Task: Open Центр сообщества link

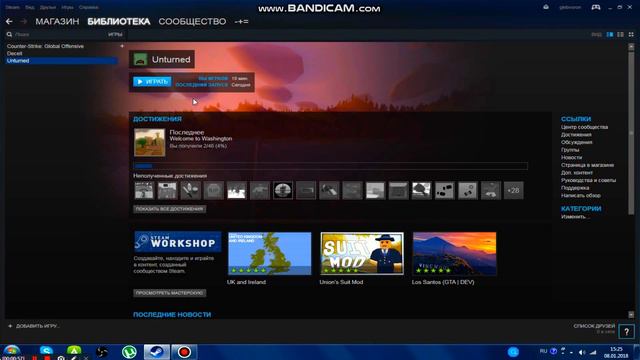Action: (x=584, y=127)
